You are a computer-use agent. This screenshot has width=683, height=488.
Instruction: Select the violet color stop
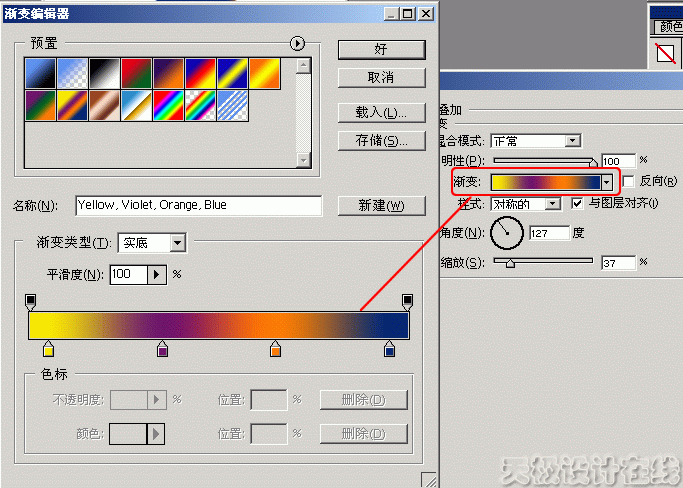162,349
